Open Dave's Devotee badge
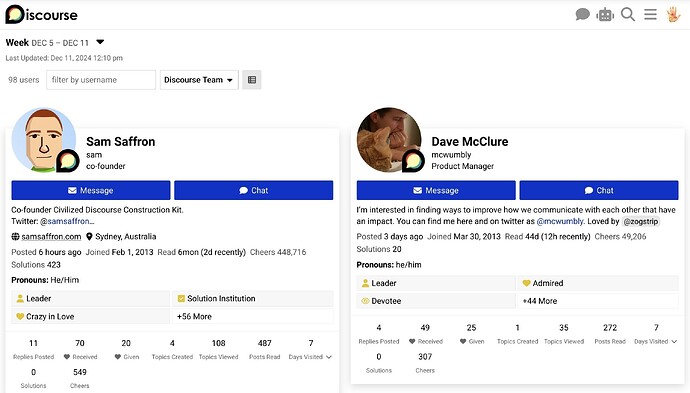Screen dimensions: 690x393 pyautogui.click(x=436, y=301)
